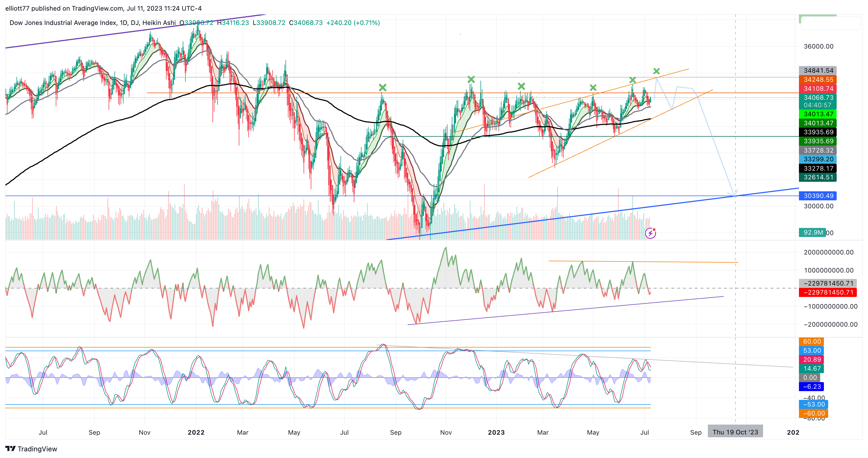This screenshot has height=458, width=868.
Task: Click the black price label 33935.69
Action: (x=818, y=132)
